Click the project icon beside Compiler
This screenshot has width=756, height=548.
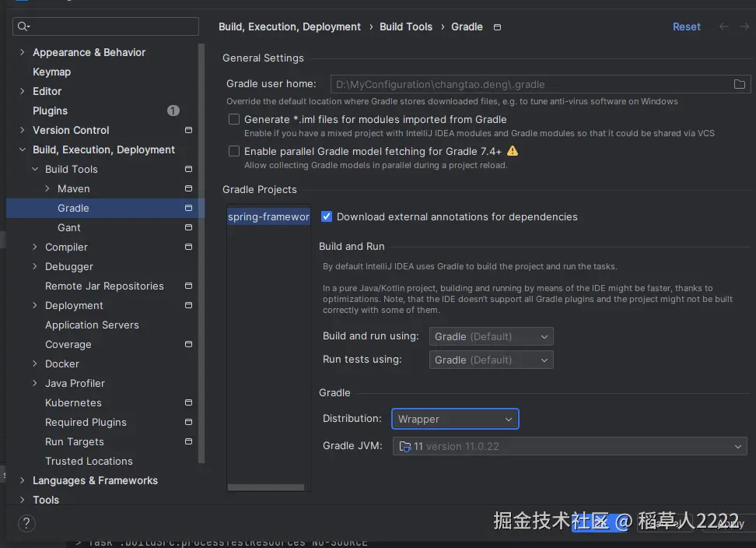[x=188, y=247]
